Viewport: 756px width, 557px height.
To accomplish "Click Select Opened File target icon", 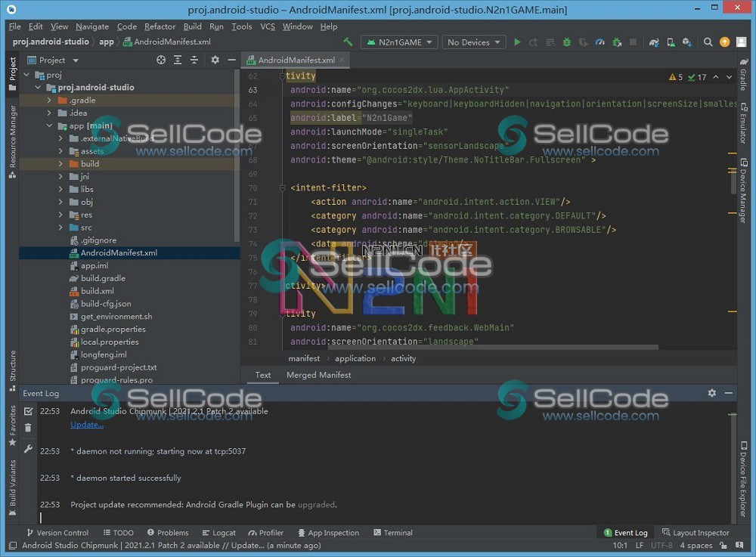I will [161, 60].
